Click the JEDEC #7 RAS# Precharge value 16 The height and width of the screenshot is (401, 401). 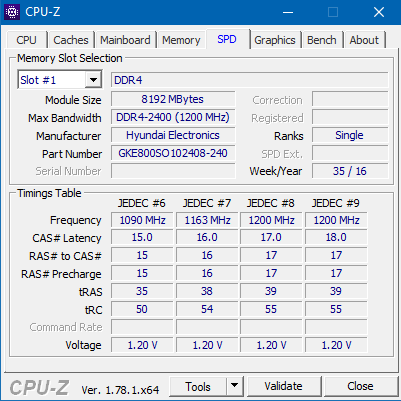coord(207,274)
